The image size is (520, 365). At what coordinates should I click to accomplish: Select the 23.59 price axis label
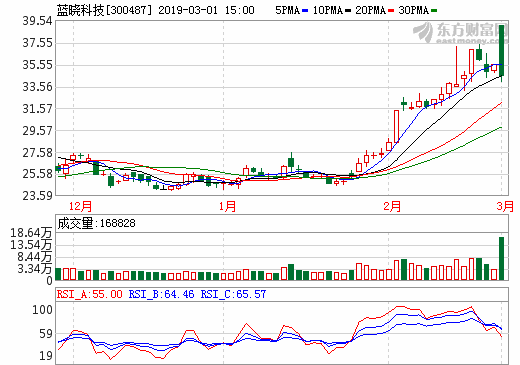(x=38, y=196)
